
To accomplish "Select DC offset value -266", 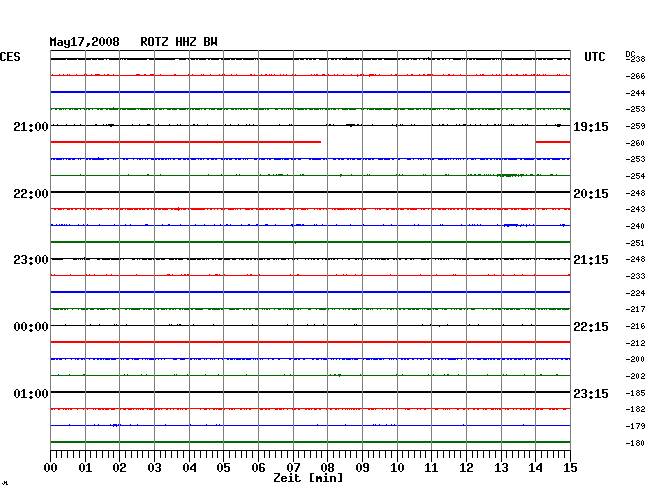I will click(635, 76).
